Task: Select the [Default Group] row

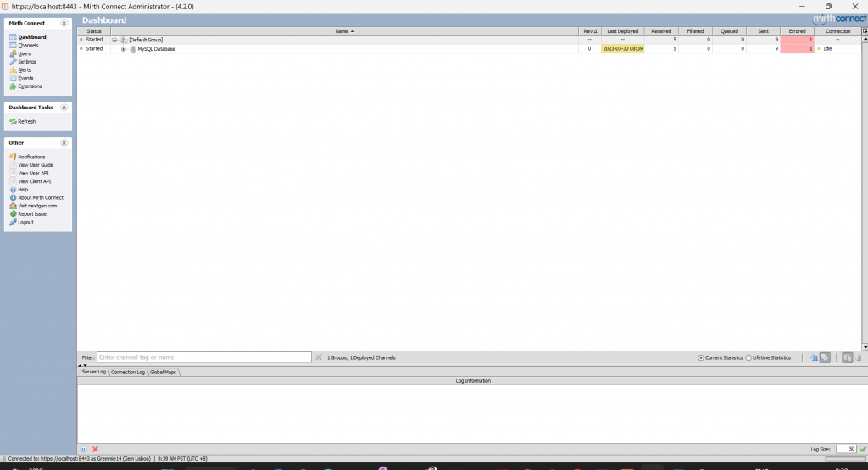Action: point(469,40)
